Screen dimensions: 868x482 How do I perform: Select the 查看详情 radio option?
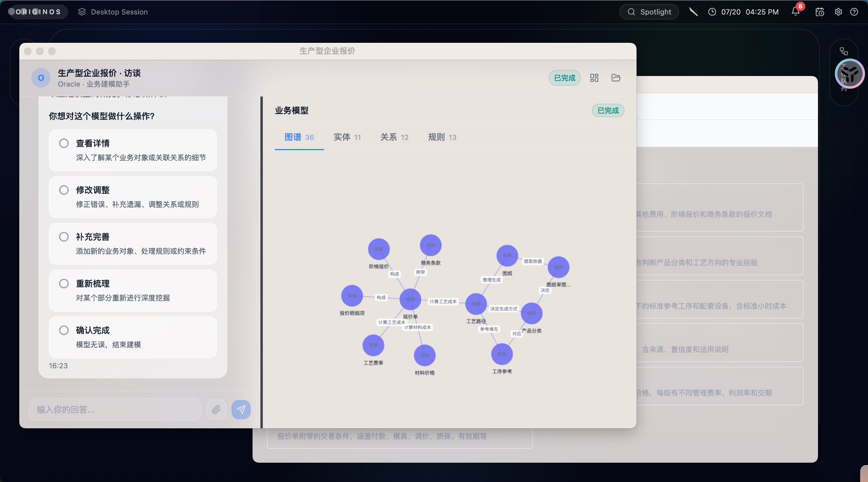(x=64, y=143)
